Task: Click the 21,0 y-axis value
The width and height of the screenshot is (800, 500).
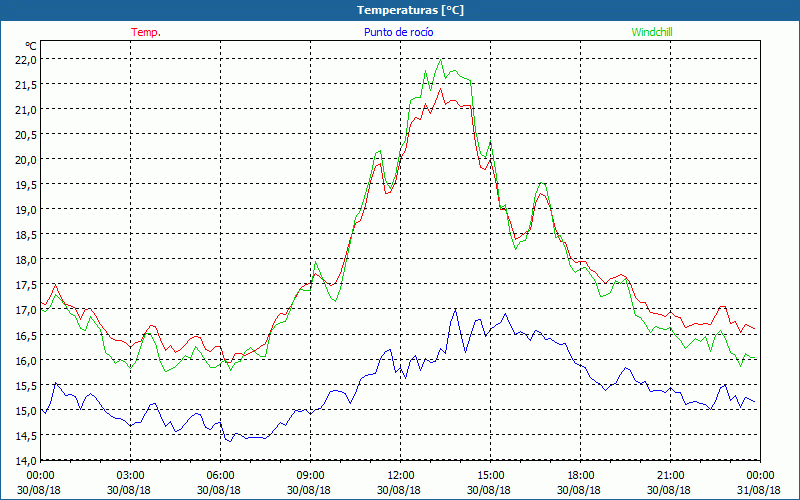Action: point(26,110)
